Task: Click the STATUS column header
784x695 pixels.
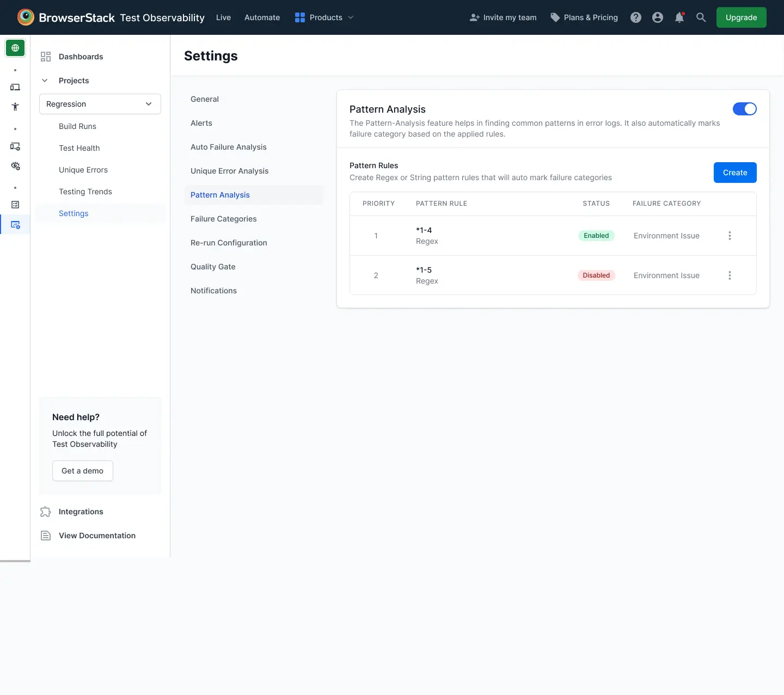Action: [596, 204]
